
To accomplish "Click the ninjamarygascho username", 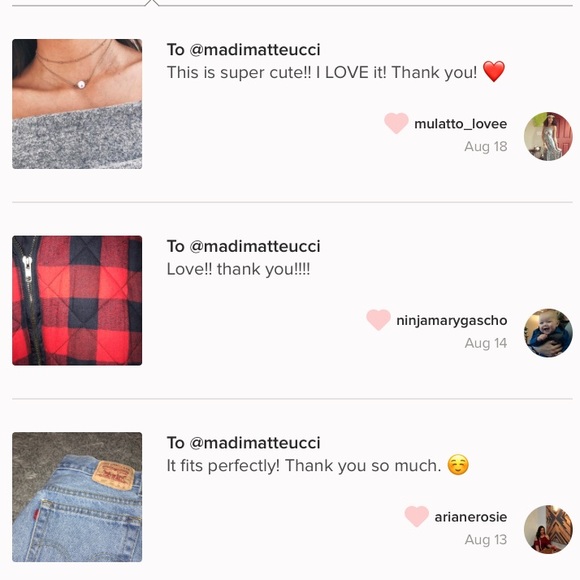I will [x=452, y=320].
